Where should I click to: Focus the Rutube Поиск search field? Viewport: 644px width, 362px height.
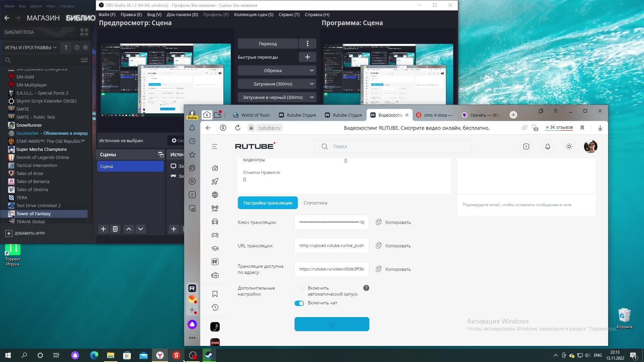(x=392, y=146)
